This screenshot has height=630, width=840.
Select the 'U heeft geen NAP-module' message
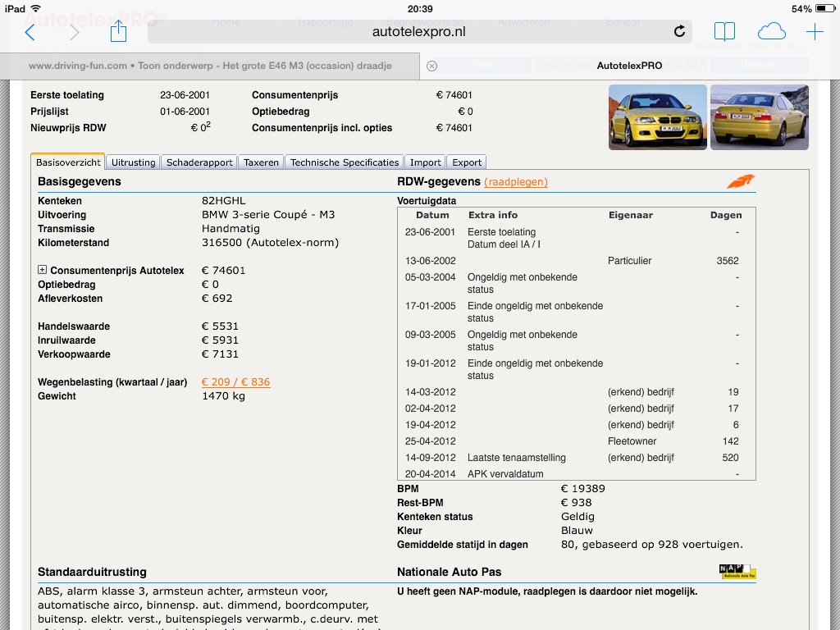pyautogui.click(x=547, y=591)
